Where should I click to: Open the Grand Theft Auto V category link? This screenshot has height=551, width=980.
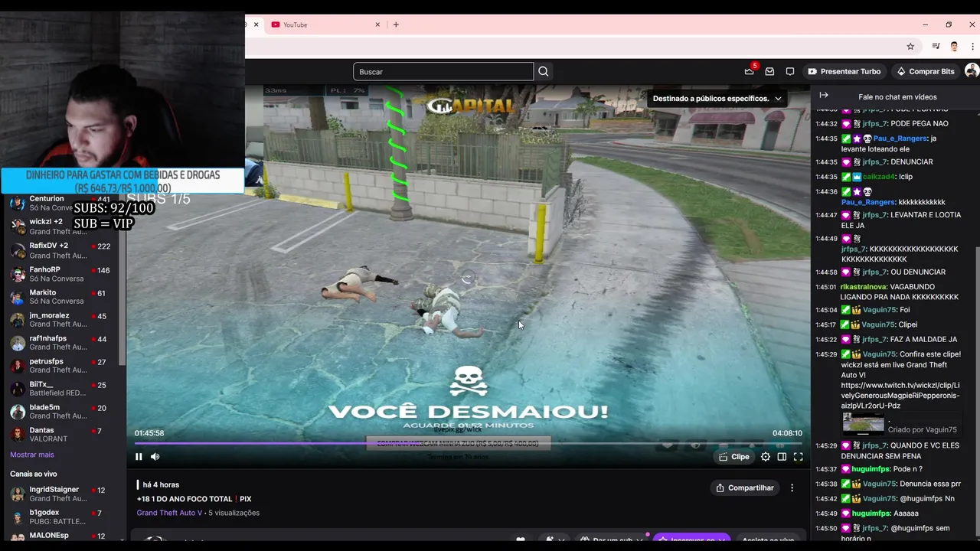tap(169, 513)
